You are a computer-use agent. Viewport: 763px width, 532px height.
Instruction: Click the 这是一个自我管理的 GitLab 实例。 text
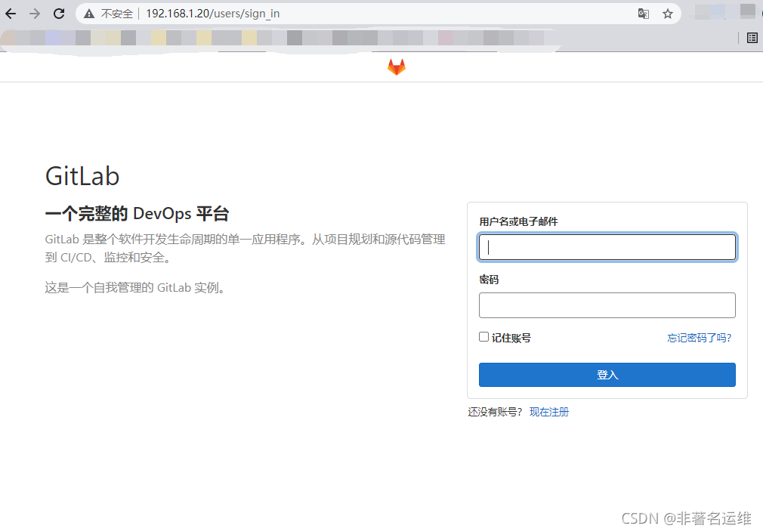136,288
